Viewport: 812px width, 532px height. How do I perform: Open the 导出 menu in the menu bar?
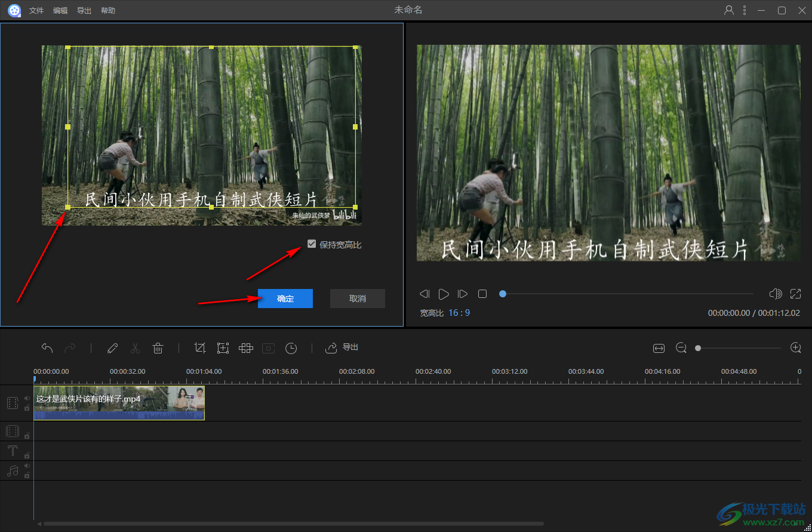tap(84, 11)
